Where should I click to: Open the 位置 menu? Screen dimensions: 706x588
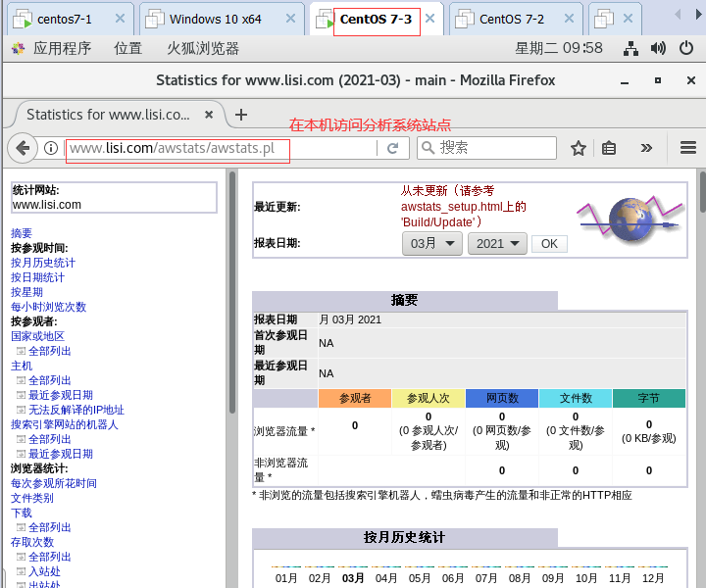point(127,48)
